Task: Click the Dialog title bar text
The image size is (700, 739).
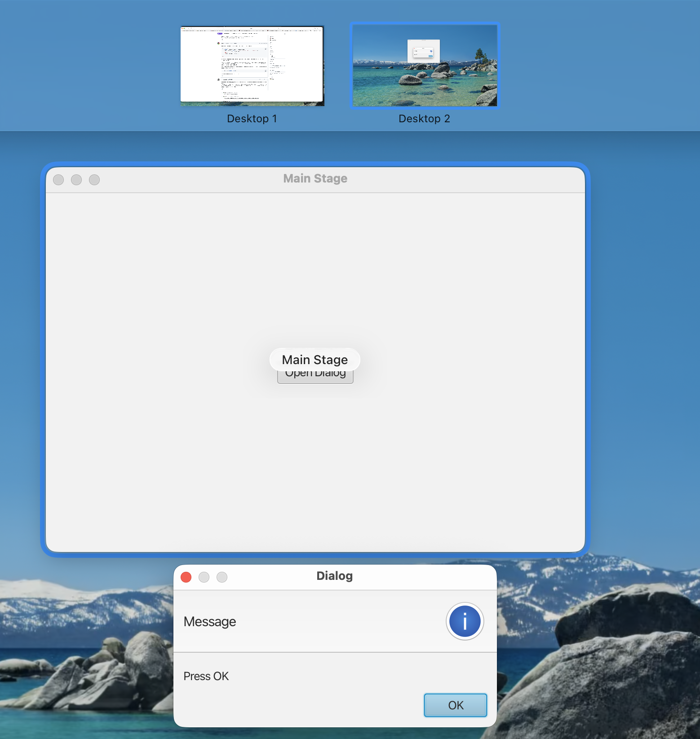Action: click(x=334, y=576)
